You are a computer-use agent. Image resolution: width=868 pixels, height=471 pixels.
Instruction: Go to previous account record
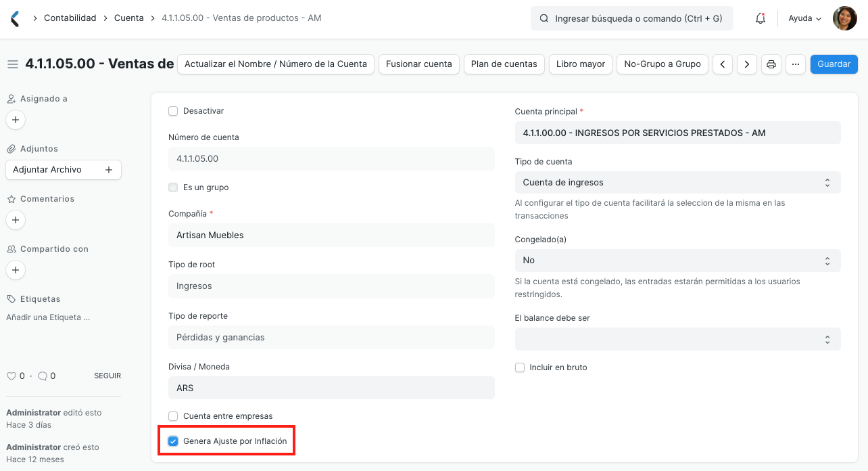coord(723,64)
